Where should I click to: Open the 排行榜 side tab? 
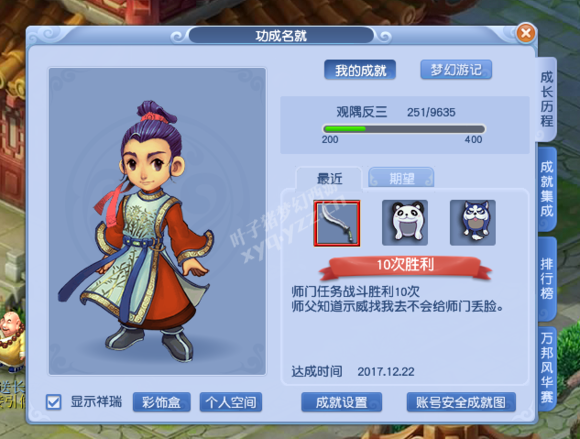tap(547, 278)
